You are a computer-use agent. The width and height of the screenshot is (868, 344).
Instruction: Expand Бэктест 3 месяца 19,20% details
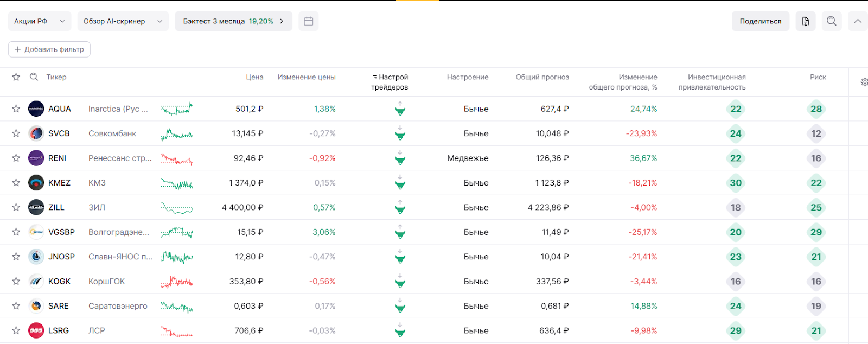pyautogui.click(x=234, y=21)
